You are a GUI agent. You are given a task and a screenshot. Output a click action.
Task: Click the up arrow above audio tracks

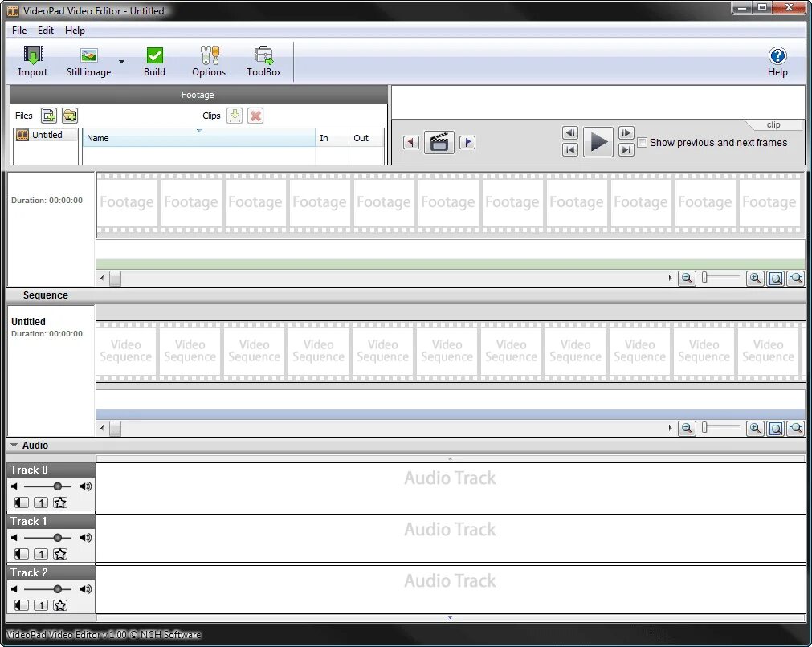450,458
